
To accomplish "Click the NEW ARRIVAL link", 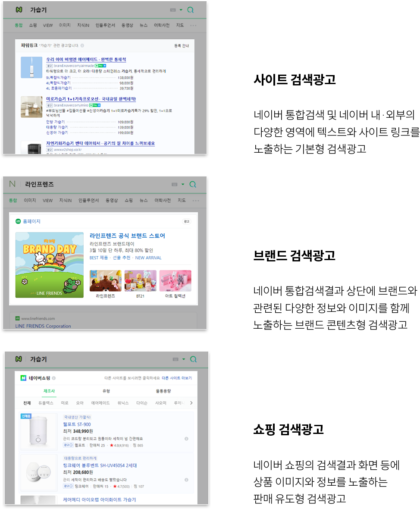I will coord(148,258).
